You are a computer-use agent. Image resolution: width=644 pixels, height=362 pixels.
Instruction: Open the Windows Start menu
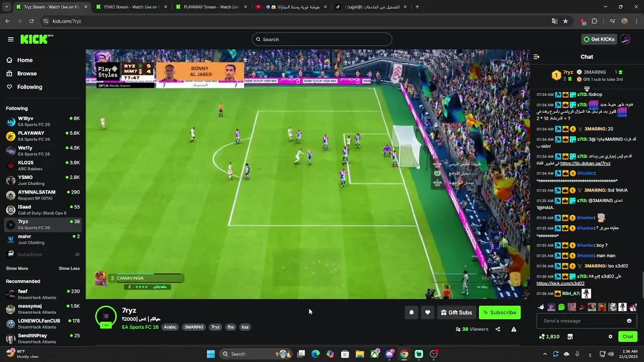point(211,354)
